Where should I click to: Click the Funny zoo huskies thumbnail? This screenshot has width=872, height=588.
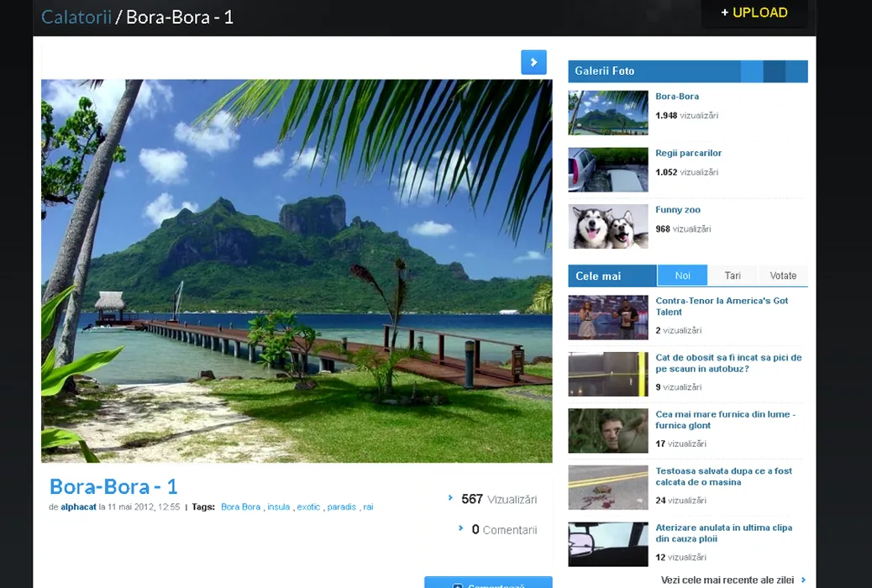pos(608,226)
